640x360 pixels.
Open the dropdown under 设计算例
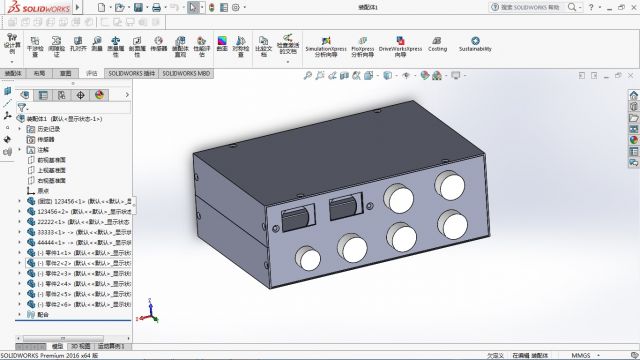(x=12, y=62)
